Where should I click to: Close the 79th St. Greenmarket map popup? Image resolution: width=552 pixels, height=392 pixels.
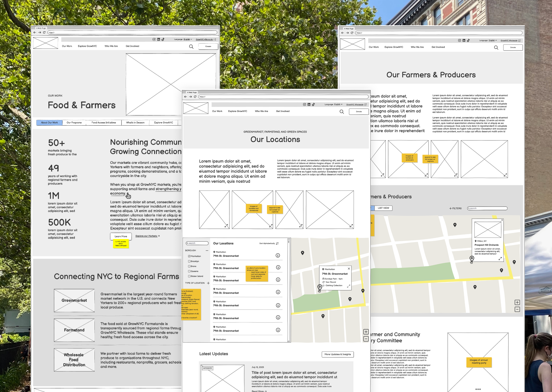(349, 269)
